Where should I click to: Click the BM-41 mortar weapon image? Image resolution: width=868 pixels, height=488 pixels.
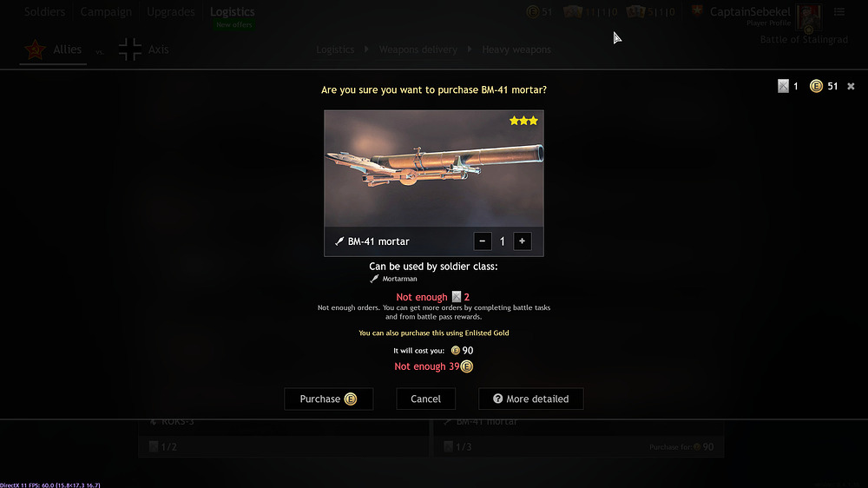(x=434, y=168)
